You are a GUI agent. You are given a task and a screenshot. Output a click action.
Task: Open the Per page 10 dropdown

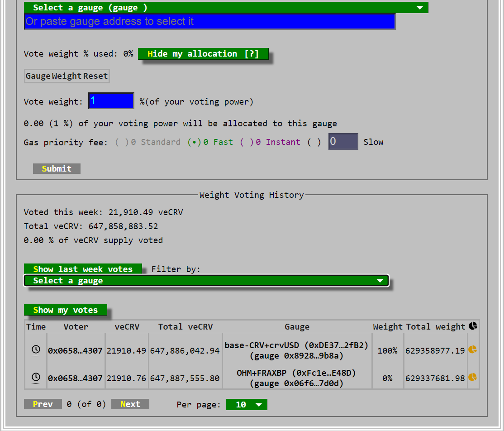[x=247, y=404]
